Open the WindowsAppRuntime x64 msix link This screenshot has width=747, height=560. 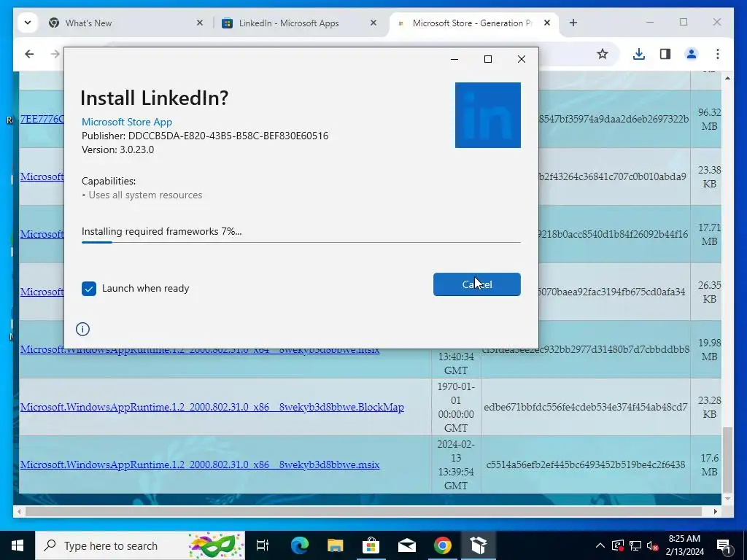click(x=200, y=349)
